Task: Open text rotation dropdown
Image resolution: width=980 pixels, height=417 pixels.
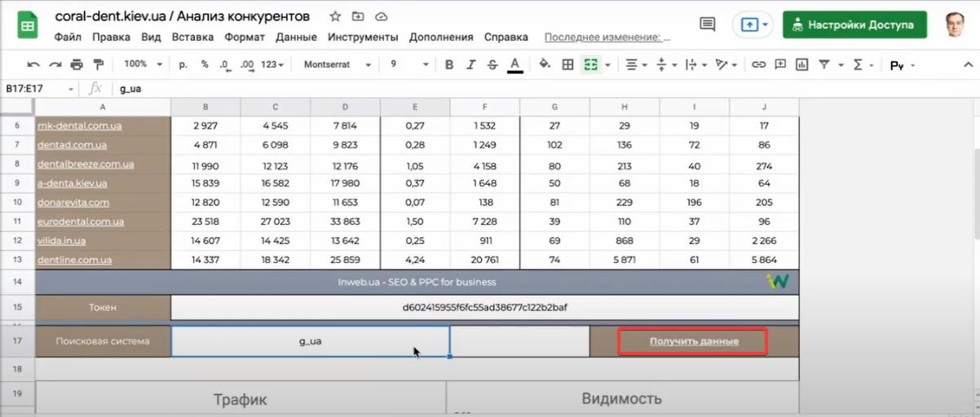Action: click(725, 64)
